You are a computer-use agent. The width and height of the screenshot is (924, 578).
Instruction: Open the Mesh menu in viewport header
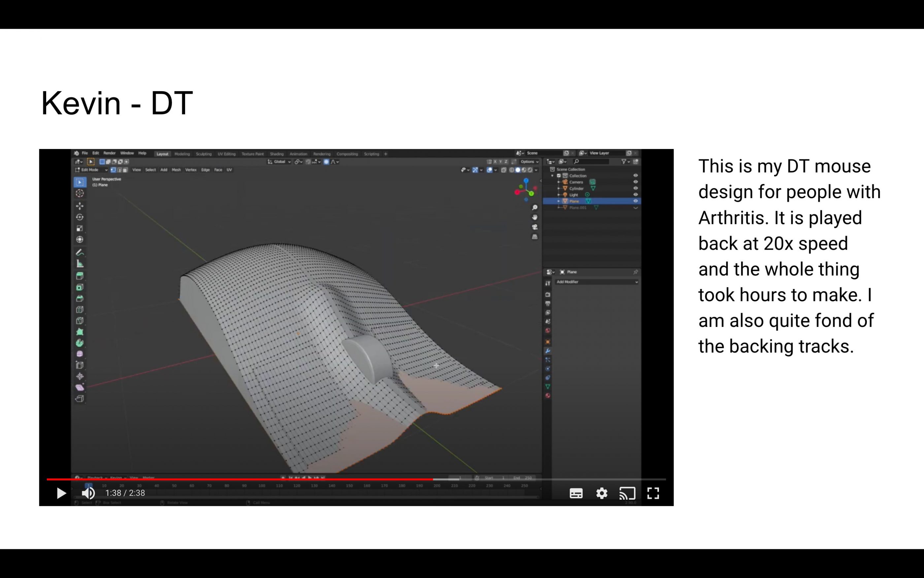[176, 170]
